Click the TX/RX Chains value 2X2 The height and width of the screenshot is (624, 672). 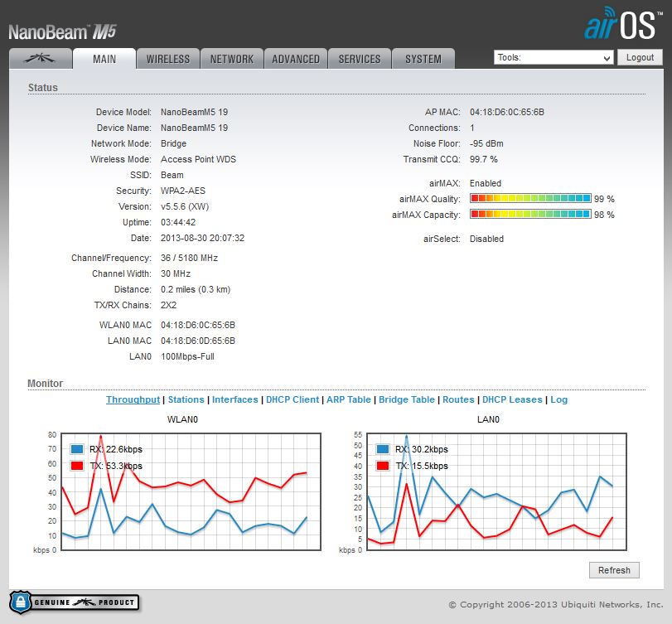168,305
